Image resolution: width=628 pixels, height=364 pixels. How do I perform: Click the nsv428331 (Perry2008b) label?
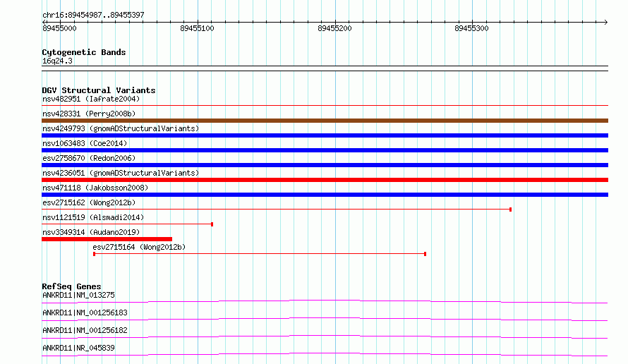[89, 114]
